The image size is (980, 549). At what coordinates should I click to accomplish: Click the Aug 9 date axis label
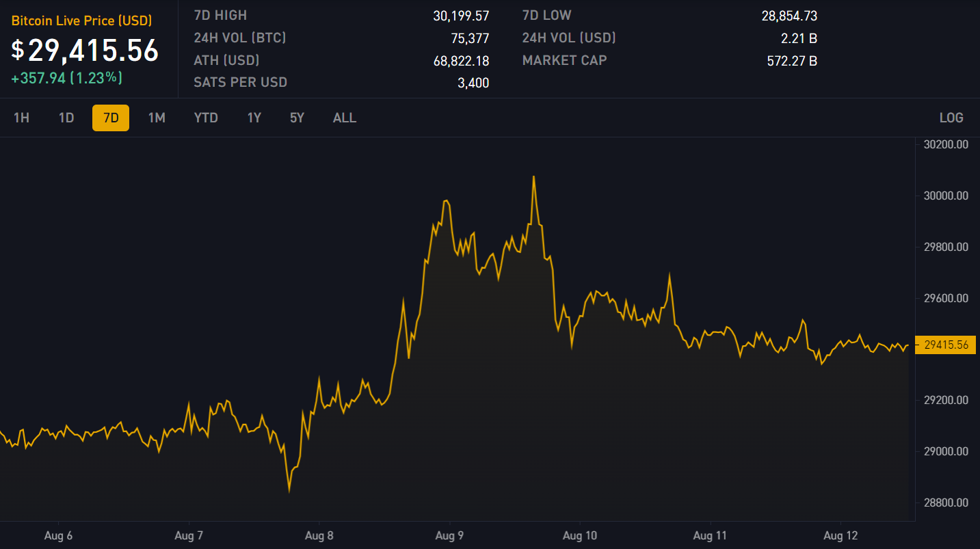click(x=450, y=536)
